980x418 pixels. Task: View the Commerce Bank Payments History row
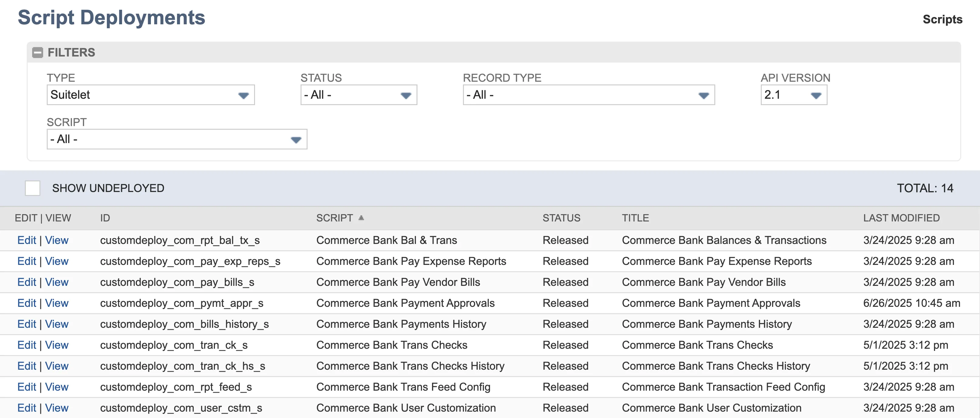pos(57,324)
